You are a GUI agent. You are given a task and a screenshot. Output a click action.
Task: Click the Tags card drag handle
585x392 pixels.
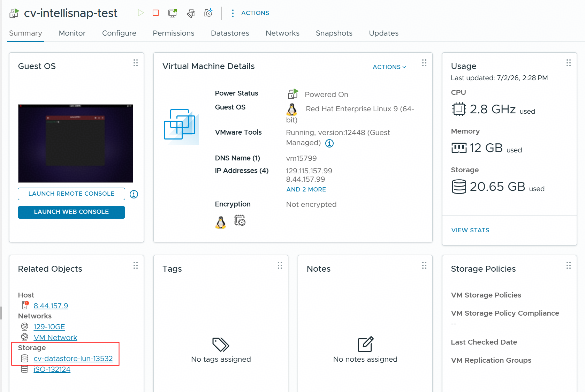(x=280, y=265)
